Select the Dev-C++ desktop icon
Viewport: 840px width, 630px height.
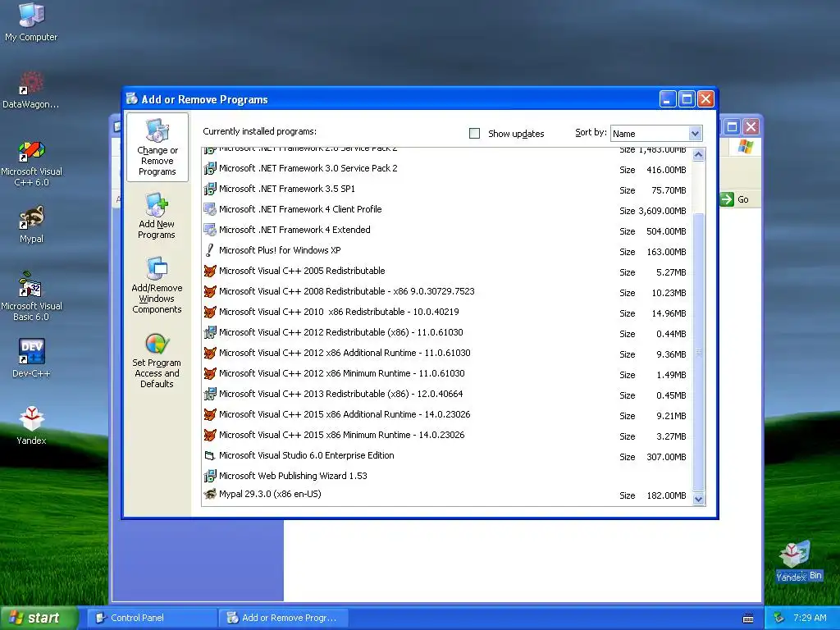pos(31,358)
